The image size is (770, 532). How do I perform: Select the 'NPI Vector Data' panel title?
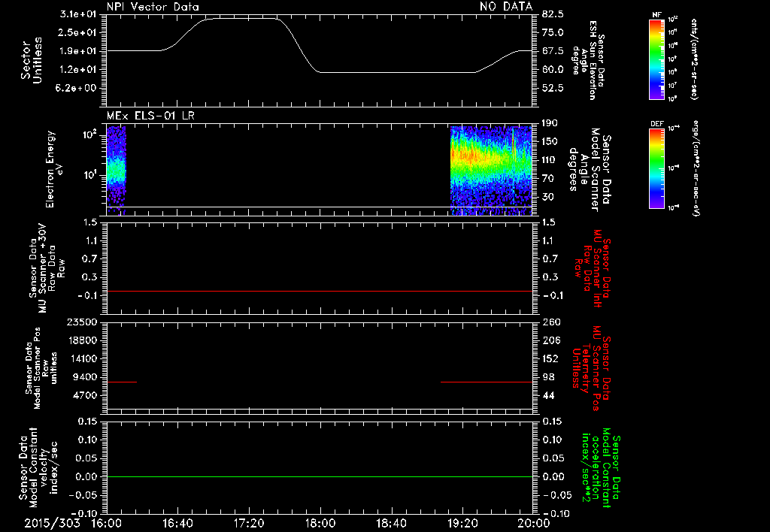click(x=153, y=7)
